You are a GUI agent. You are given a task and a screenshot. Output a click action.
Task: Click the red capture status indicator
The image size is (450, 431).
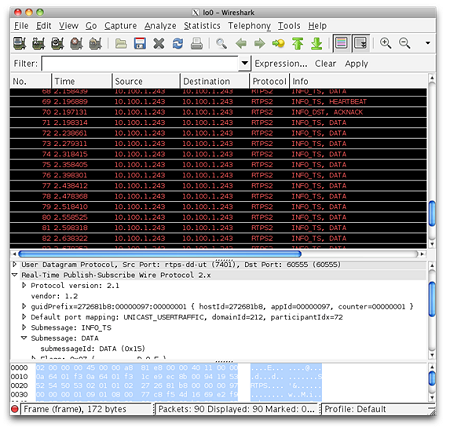15,409
